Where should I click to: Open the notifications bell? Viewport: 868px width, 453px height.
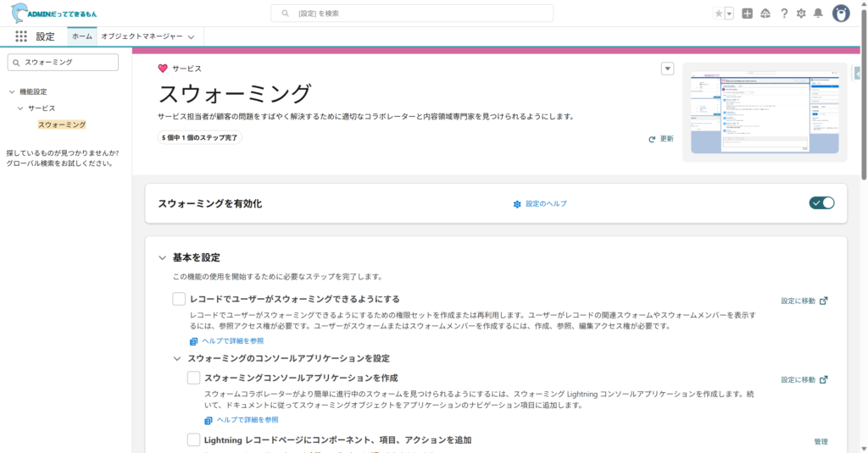pos(818,14)
